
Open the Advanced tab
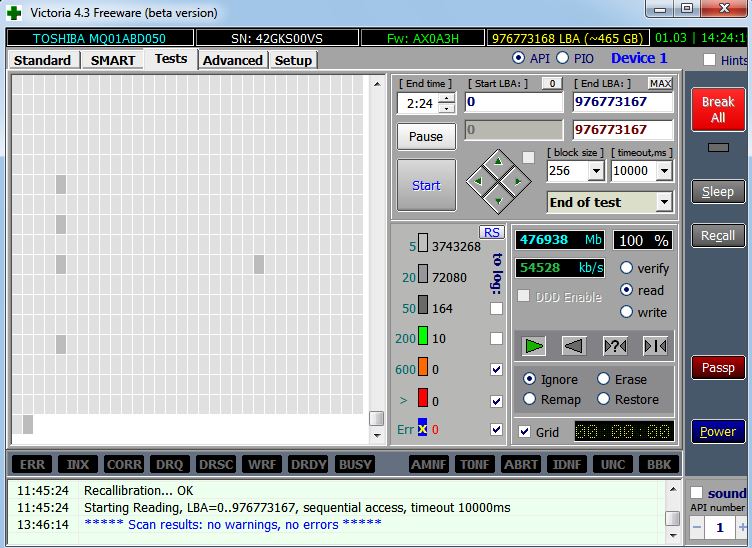[x=233, y=60]
